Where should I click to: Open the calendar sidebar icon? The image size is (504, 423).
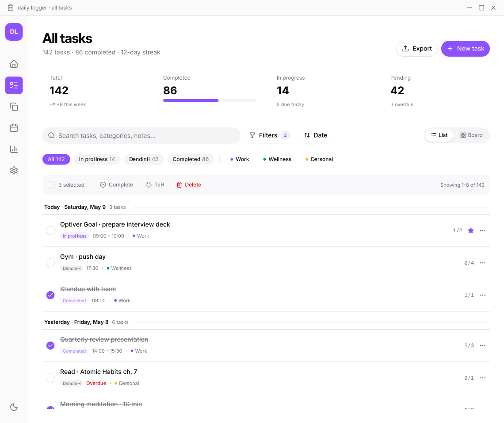(14, 128)
